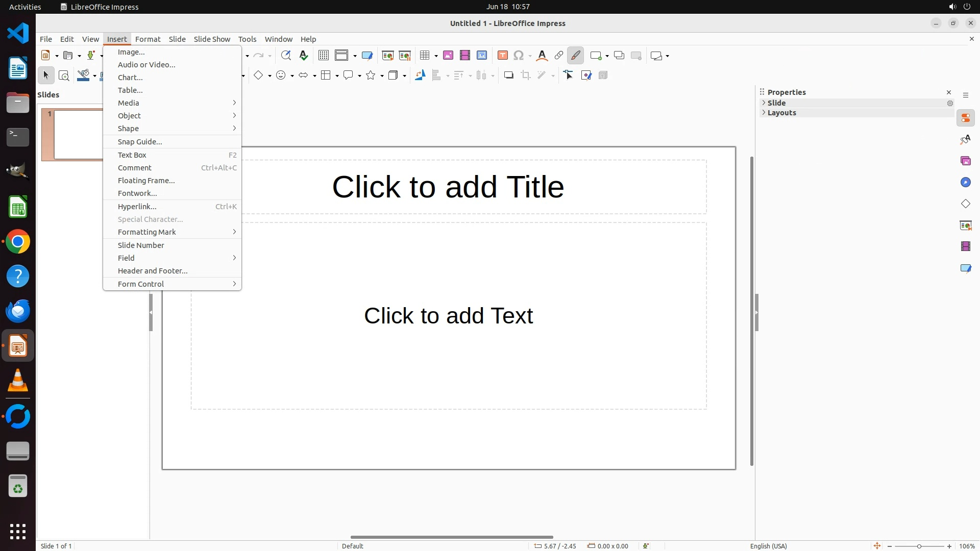Click the Insert Text Box toolbar icon
Viewport: 980px width, 551px height.
(502, 56)
